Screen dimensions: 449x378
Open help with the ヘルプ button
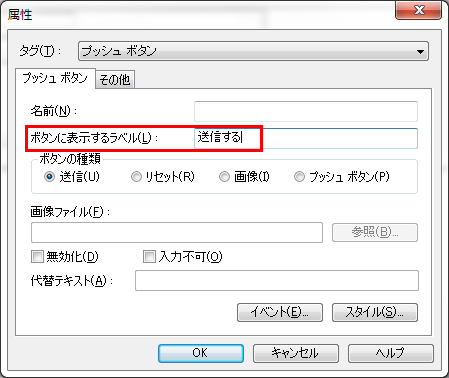[x=391, y=353]
